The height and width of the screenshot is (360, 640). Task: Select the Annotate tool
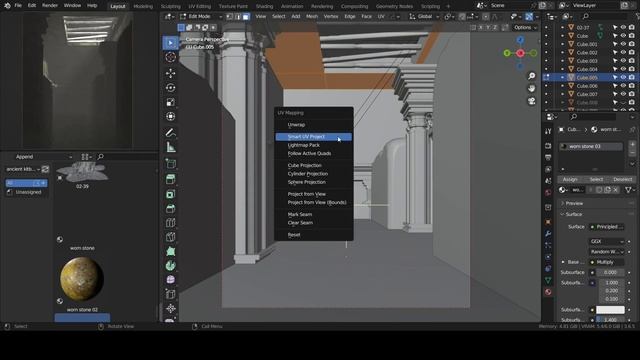tap(171, 133)
